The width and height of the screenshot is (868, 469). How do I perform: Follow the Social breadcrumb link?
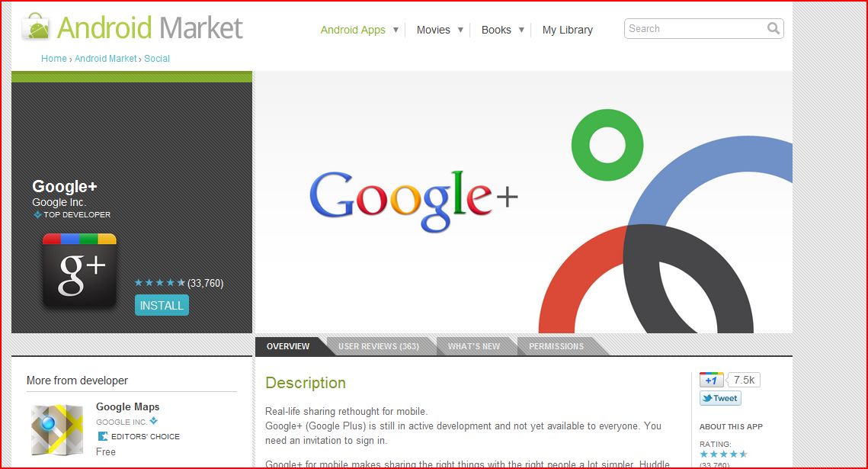click(x=157, y=58)
